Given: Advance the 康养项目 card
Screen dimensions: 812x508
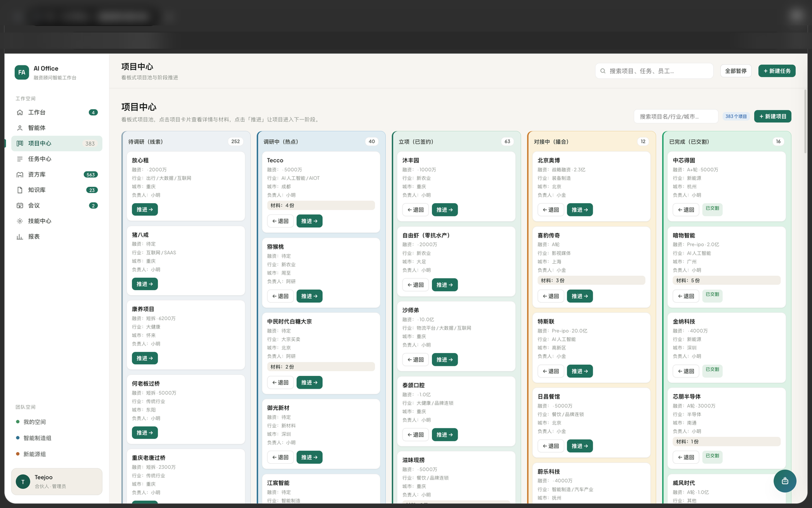Looking at the screenshot, I should tap(145, 358).
